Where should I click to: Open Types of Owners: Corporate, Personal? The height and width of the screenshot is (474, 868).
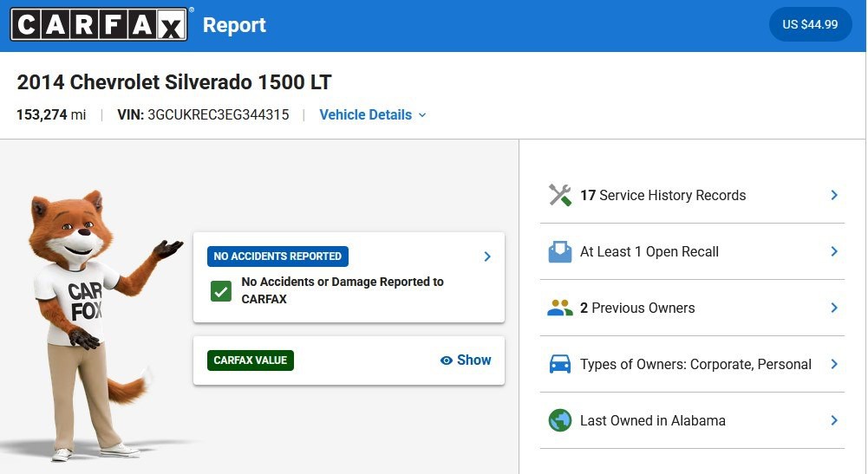(695, 365)
